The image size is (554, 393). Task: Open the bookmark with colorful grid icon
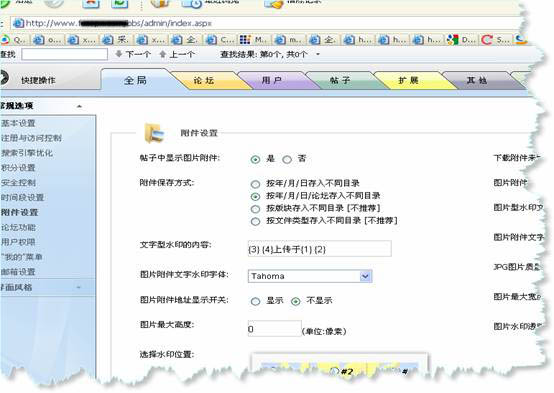pyautogui.click(x=245, y=40)
